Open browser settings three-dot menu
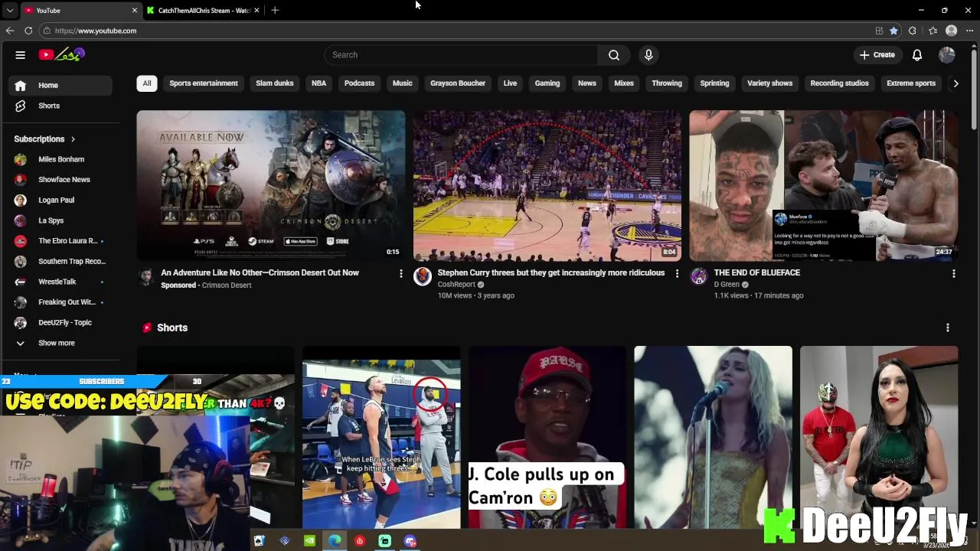The width and height of the screenshot is (980, 551). pos(971,31)
